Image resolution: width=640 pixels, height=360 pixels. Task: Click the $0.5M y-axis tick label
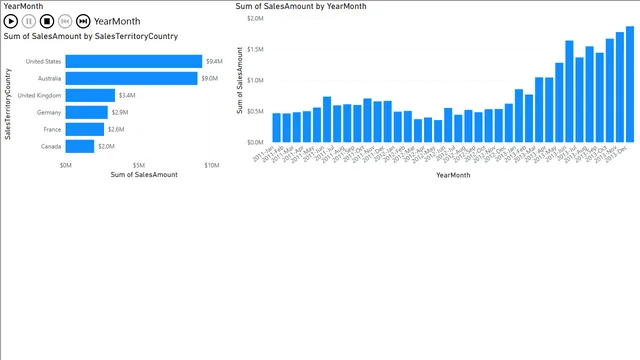pyautogui.click(x=256, y=111)
